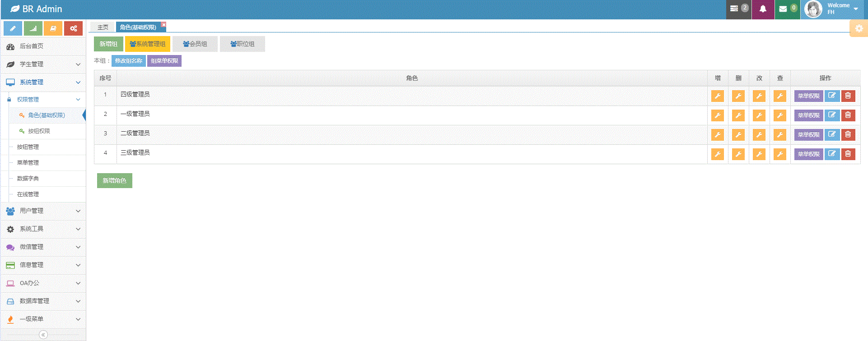Open 菜单权限 for 一级管理员
Image resolution: width=868 pixels, height=341 pixels.
point(808,115)
